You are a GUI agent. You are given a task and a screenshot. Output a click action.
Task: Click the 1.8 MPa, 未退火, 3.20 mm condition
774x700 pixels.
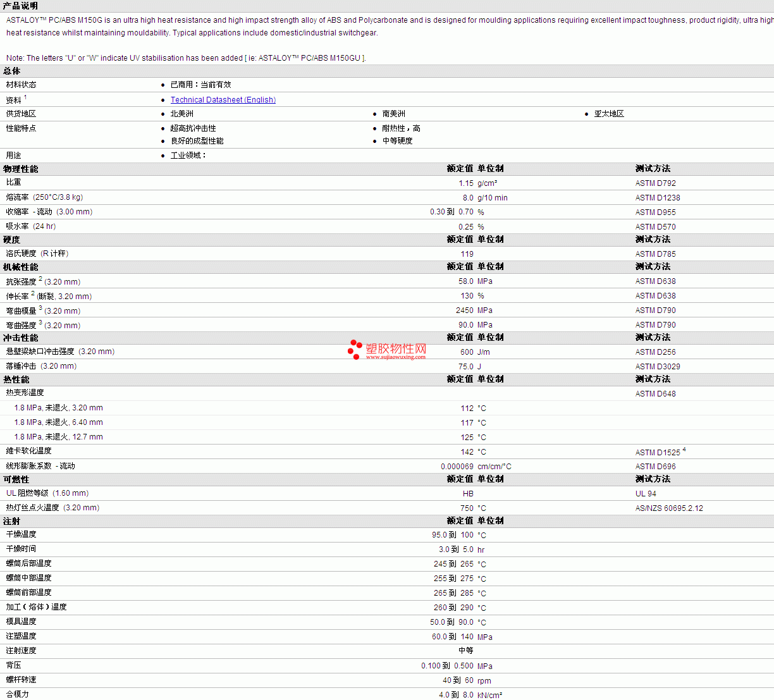click(59, 408)
